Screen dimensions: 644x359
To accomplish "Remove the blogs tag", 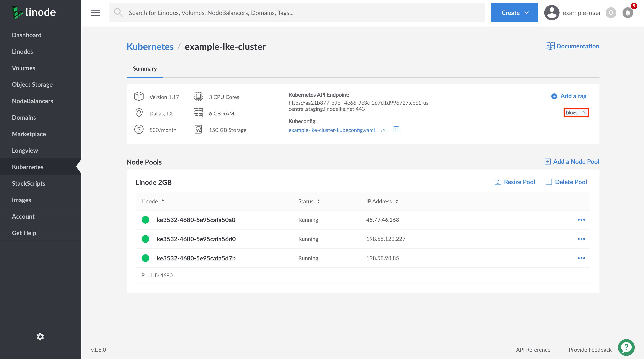I will pos(584,112).
